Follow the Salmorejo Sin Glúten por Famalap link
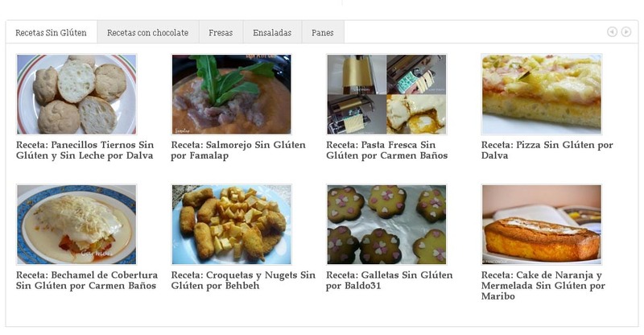 click(238, 150)
